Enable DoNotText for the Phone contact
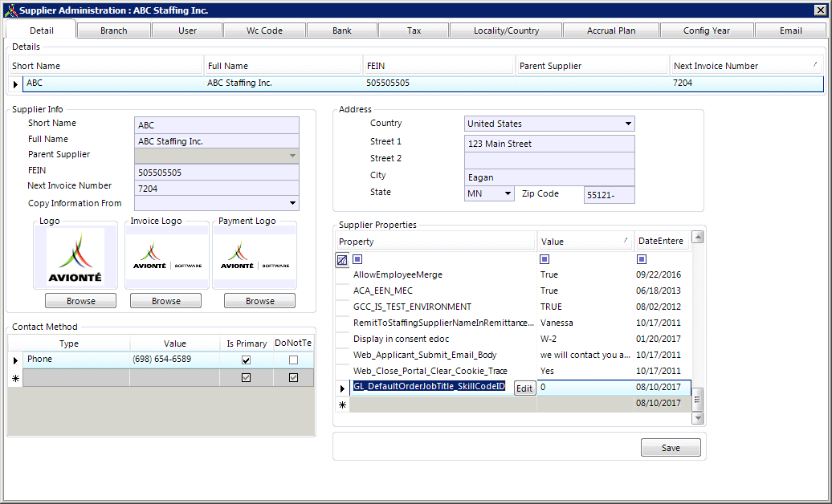The height and width of the screenshot is (504, 832). 293,360
